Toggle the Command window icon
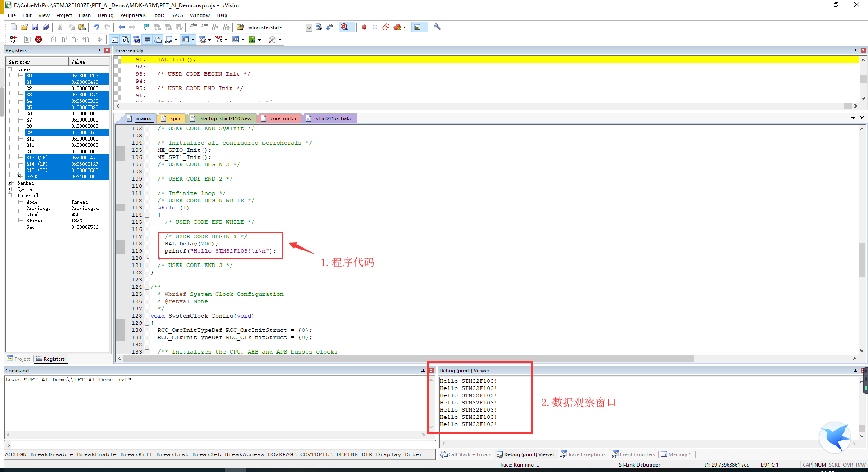Image resolution: width=868 pixels, height=472 pixels. pos(115,40)
